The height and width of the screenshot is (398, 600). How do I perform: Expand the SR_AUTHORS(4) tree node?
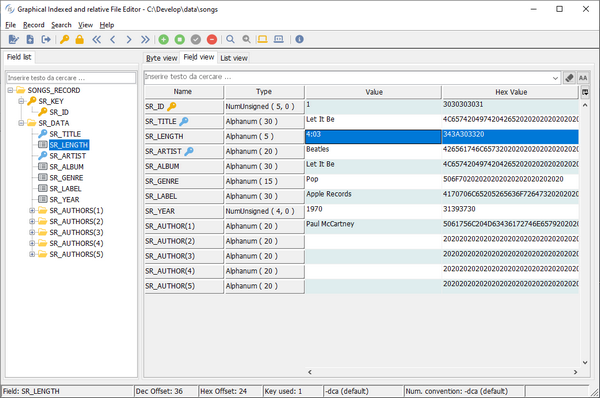coord(32,243)
